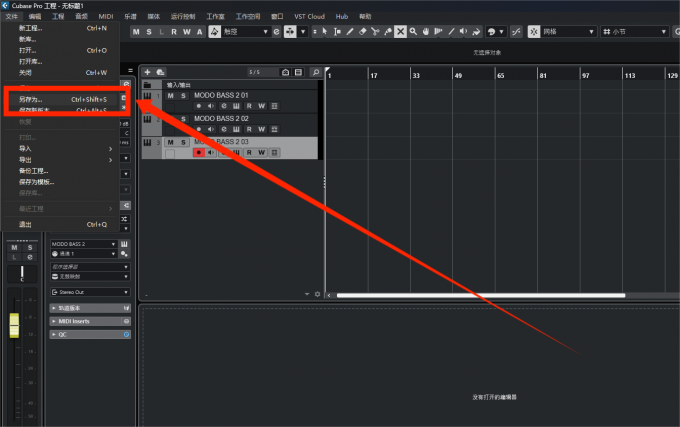The height and width of the screenshot is (427, 680).
Task: Toggle global Write W automation in toolbar
Action: [x=186, y=32]
